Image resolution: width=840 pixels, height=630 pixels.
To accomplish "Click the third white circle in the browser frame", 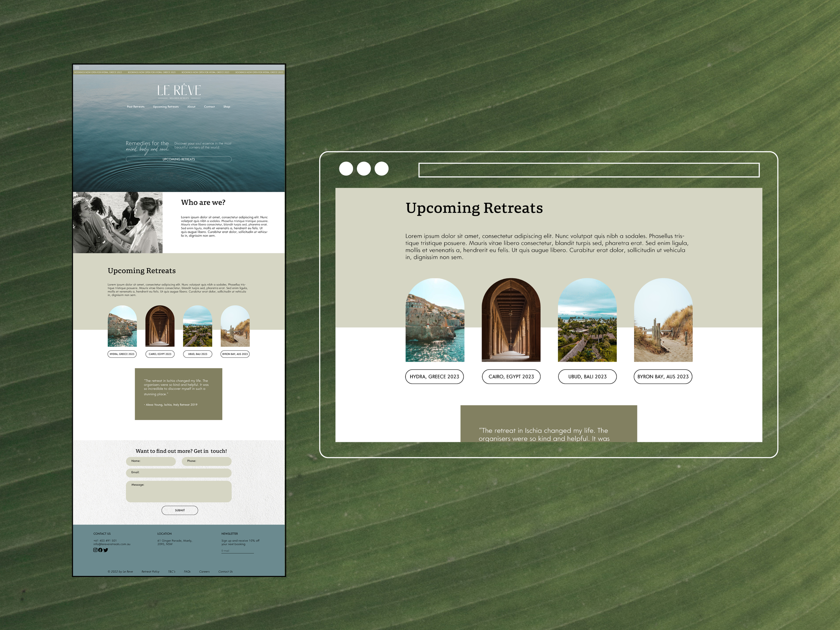I will click(381, 168).
